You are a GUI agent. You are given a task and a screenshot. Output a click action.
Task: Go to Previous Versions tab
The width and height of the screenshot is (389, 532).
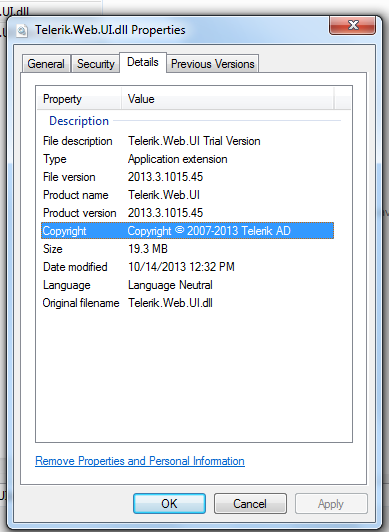(213, 64)
